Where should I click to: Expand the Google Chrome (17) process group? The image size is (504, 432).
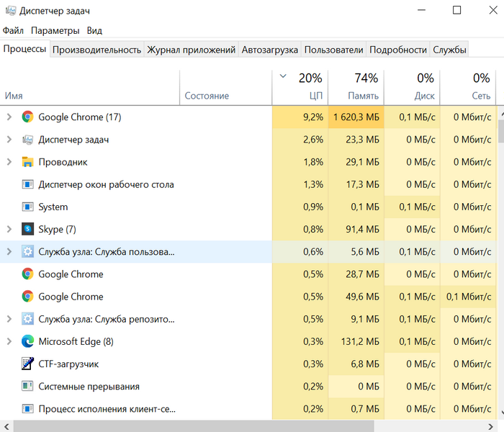9,117
